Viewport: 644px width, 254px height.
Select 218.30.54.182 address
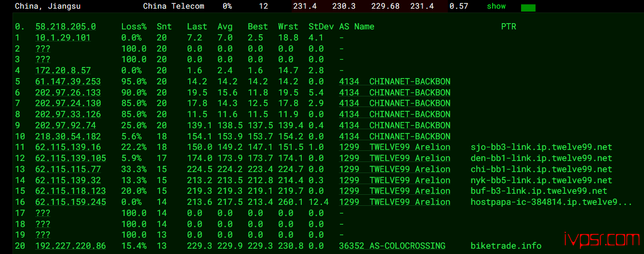[x=68, y=136]
